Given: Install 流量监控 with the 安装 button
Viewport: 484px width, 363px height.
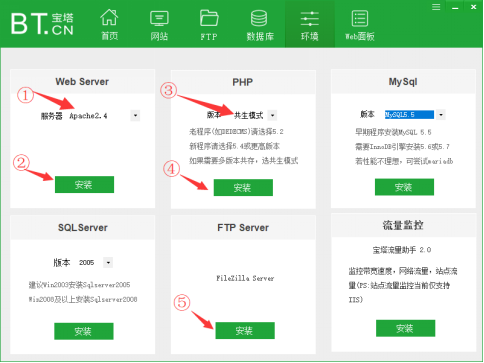Looking at the screenshot, I should (406, 328).
